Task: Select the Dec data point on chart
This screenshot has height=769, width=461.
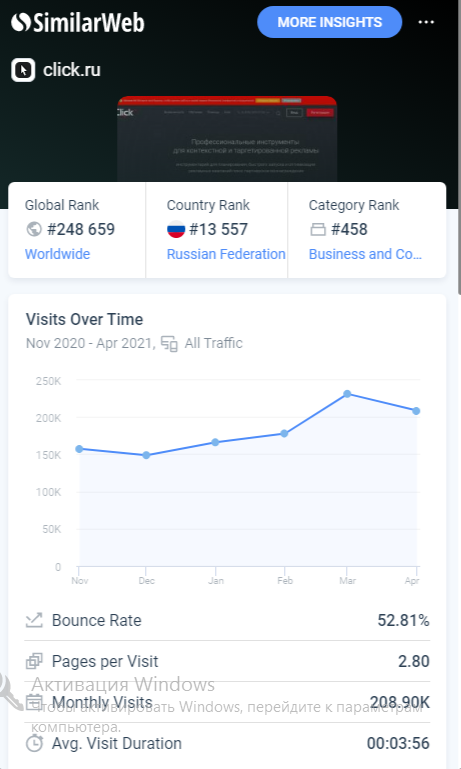Action: pyautogui.click(x=146, y=455)
